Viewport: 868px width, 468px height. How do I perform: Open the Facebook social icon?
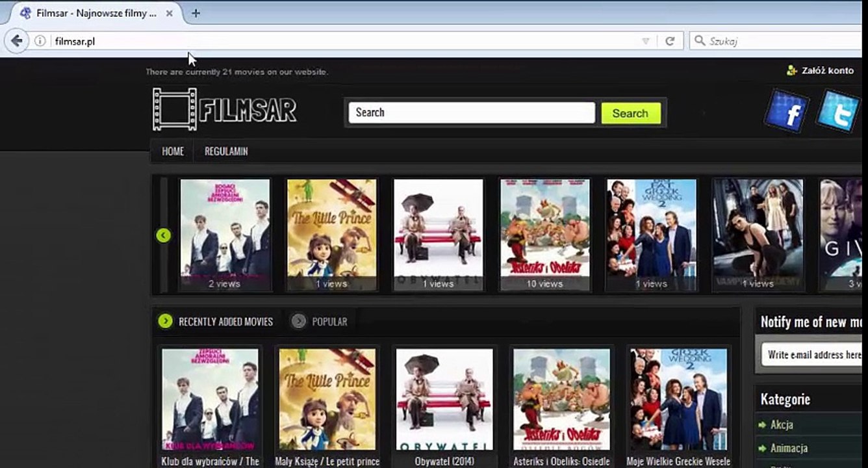coord(787,111)
